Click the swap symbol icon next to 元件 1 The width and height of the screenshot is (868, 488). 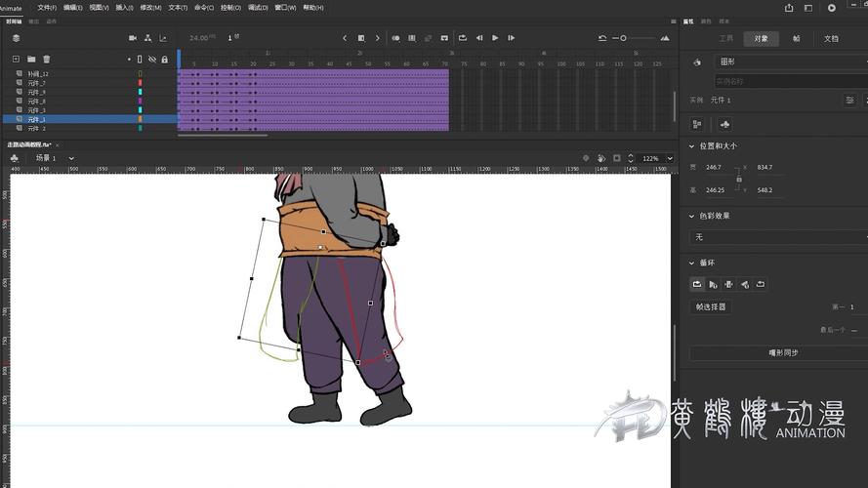849,101
